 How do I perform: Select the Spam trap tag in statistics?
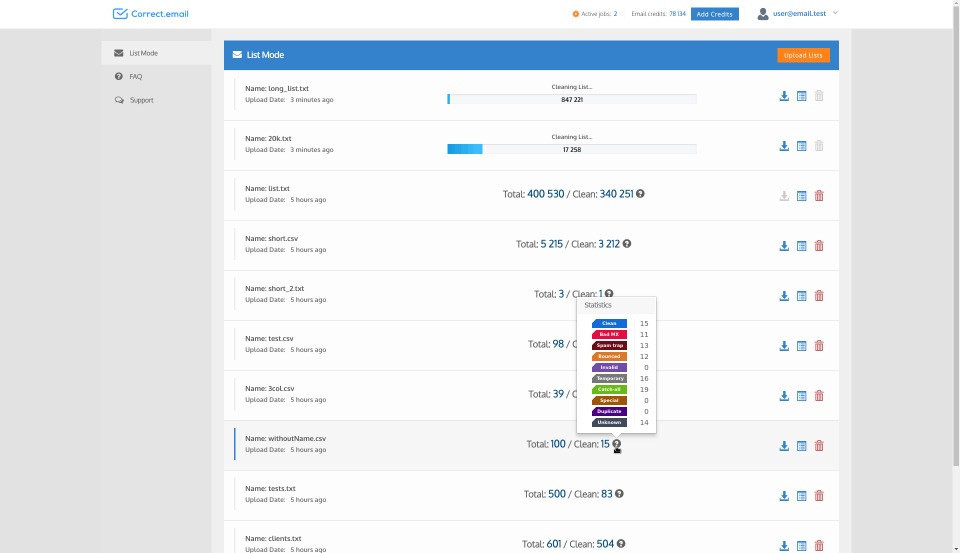[x=609, y=345]
